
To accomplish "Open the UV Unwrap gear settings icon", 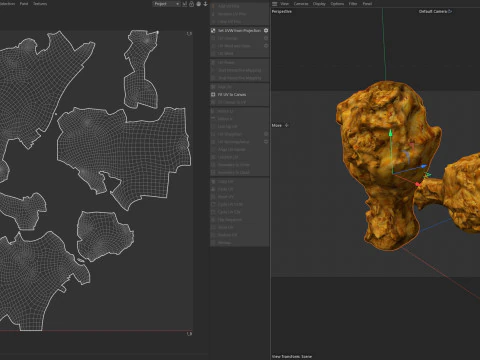I will coord(266,38).
